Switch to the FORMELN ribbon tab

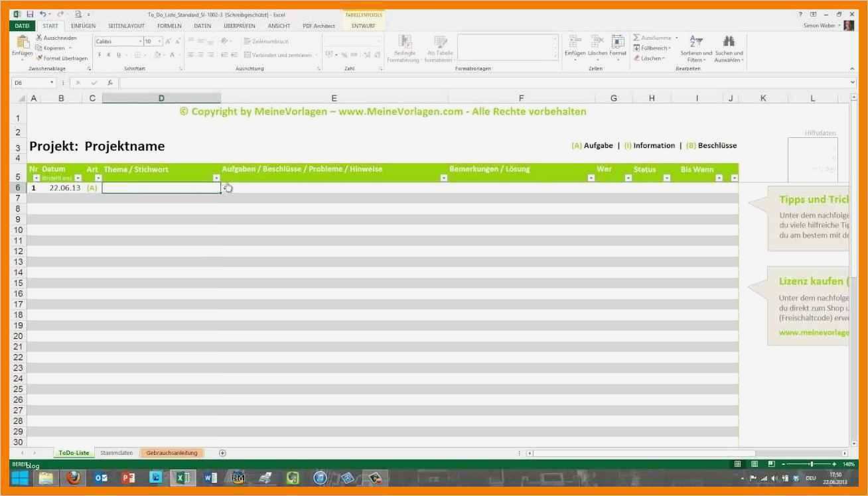(x=169, y=25)
